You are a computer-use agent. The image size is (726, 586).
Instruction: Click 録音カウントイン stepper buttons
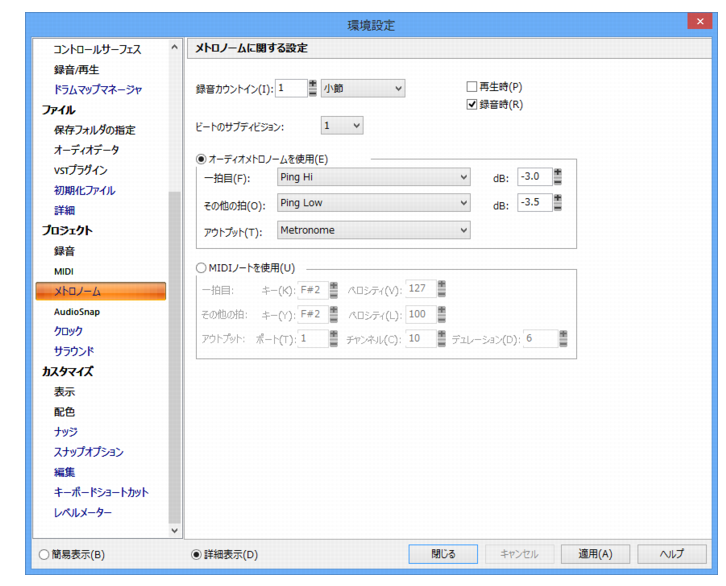tap(313, 88)
